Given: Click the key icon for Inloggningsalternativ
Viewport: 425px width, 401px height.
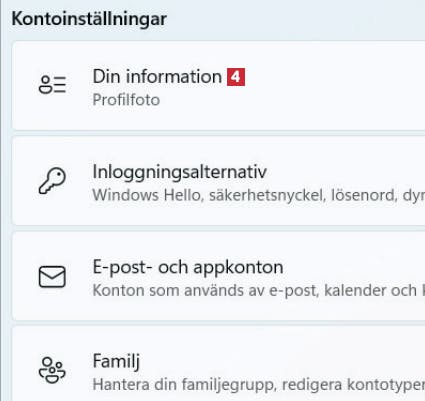Looking at the screenshot, I should [52, 180].
